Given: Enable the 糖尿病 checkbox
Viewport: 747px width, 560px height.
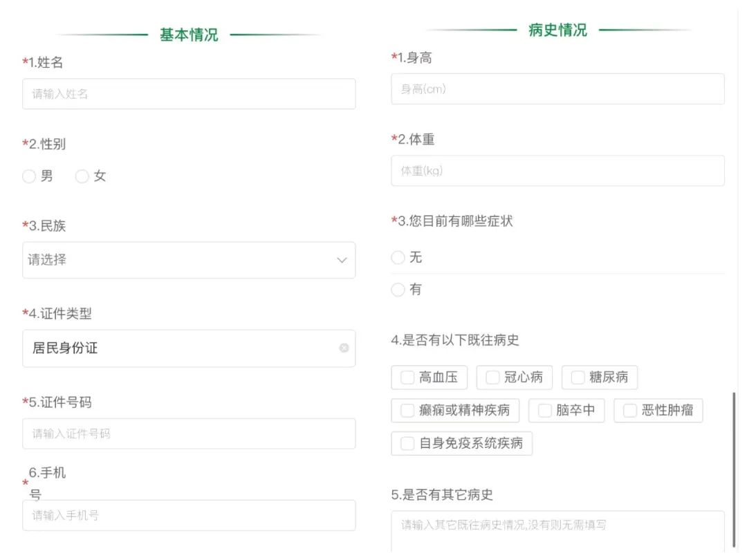Looking at the screenshot, I should pyautogui.click(x=578, y=377).
